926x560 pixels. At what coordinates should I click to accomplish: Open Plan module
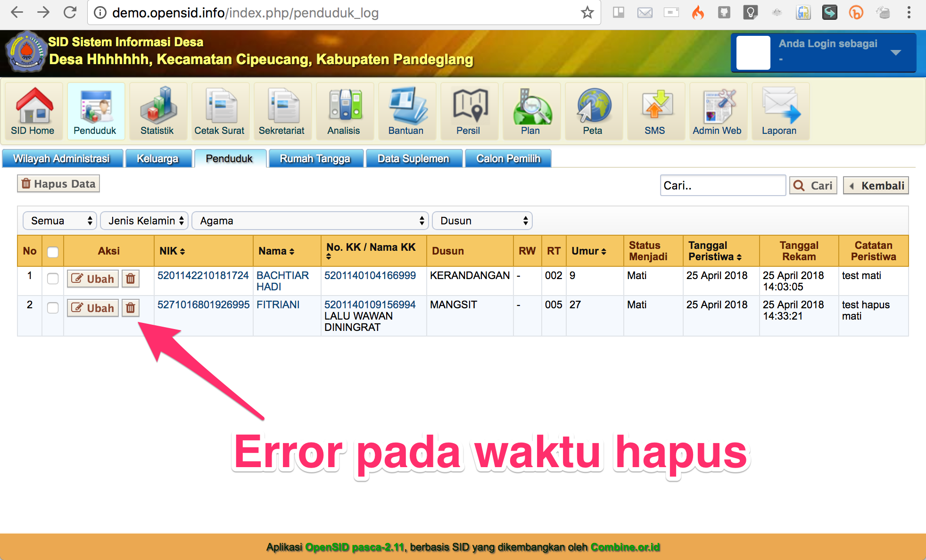(531, 111)
